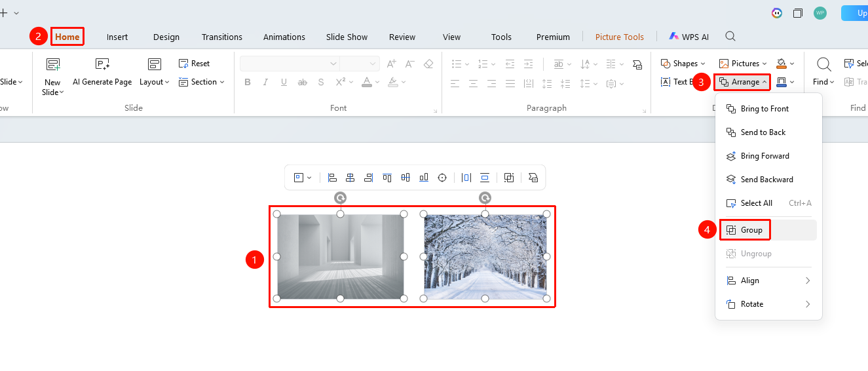Align text left in Paragraph group

pyautogui.click(x=455, y=83)
